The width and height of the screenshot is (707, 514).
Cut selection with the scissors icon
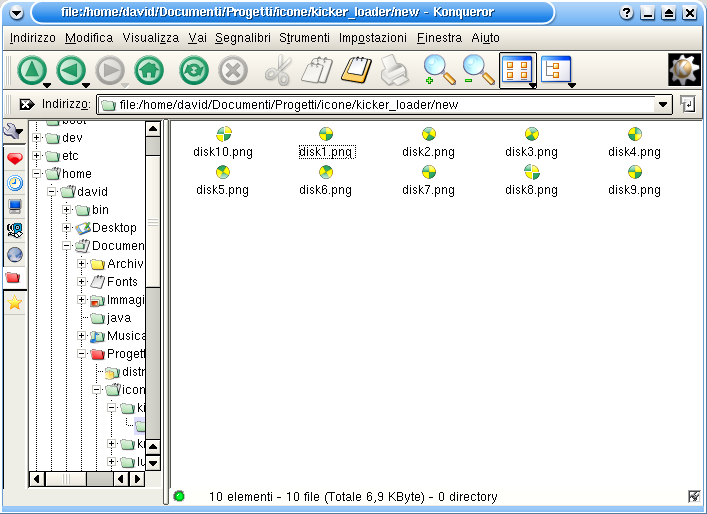tap(278, 70)
